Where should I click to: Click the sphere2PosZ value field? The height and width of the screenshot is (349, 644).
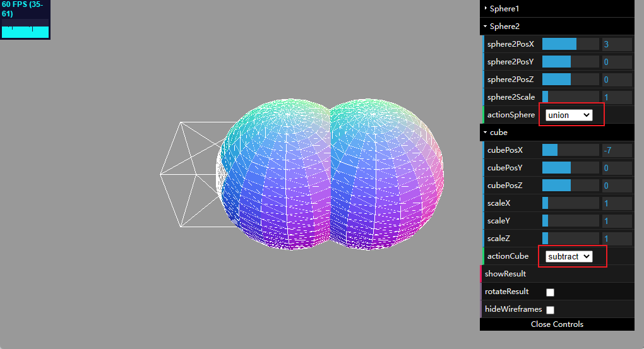coord(616,80)
